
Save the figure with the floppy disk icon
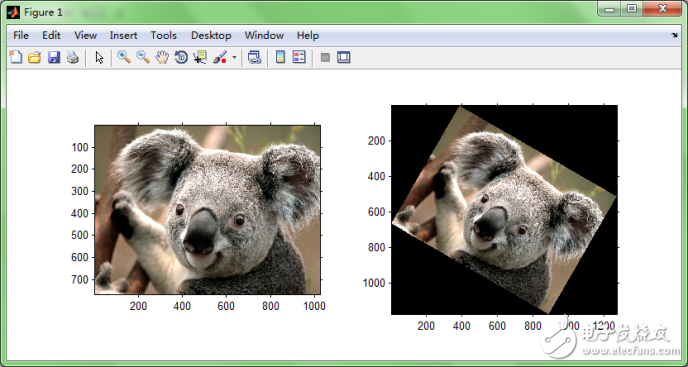54,58
